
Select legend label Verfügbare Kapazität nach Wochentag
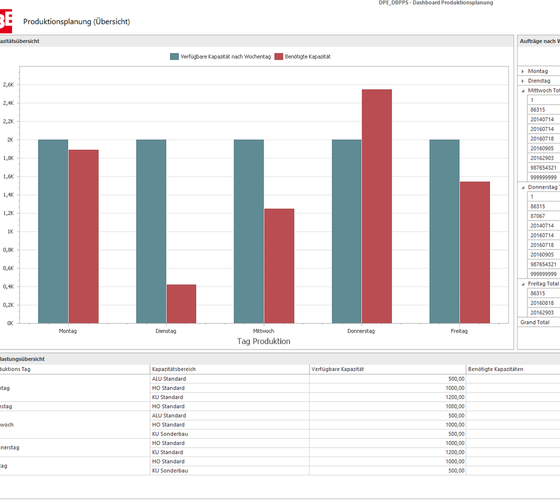[x=226, y=56]
